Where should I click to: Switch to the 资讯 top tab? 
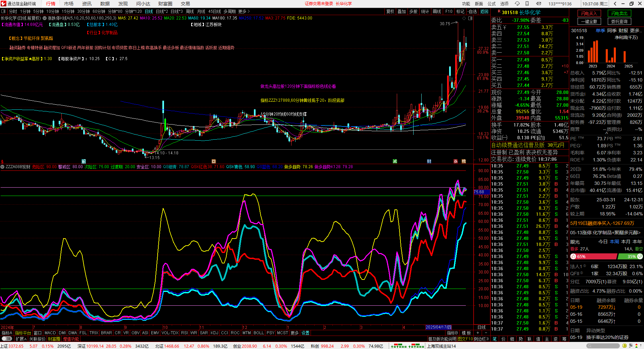[x=87, y=4]
